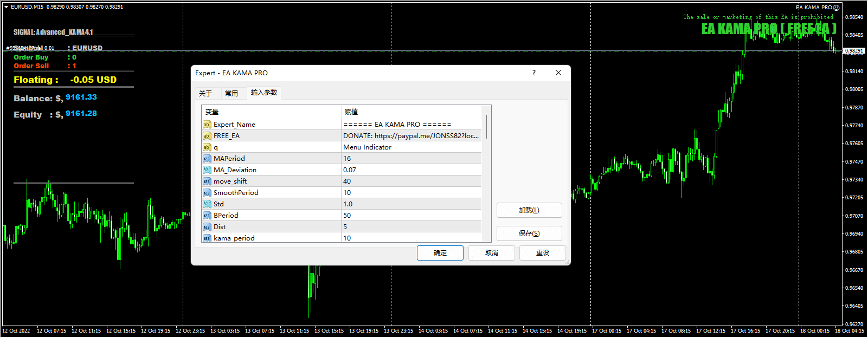Click the string icon next to FREE_EA
This screenshot has width=868, height=338.
pos(207,136)
